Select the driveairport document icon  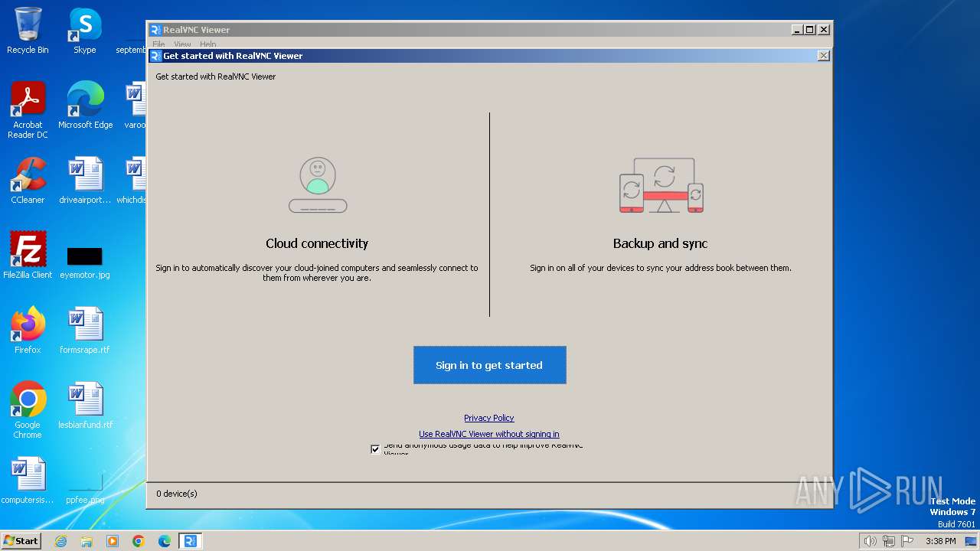point(85,181)
